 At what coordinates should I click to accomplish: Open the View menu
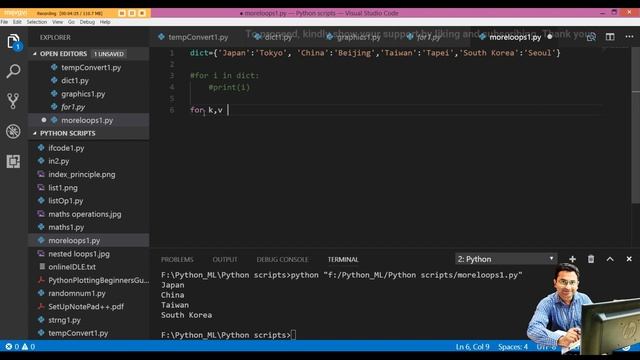pos(58,22)
